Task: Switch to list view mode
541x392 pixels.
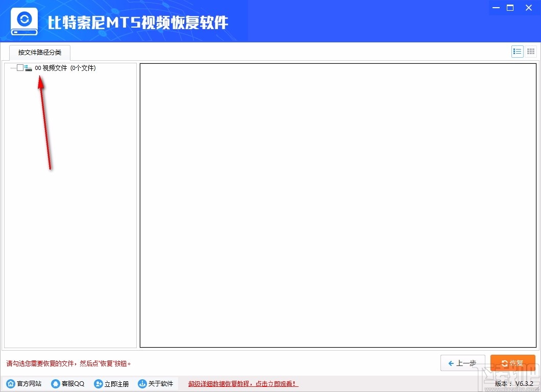Action: pyautogui.click(x=517, y=51)
